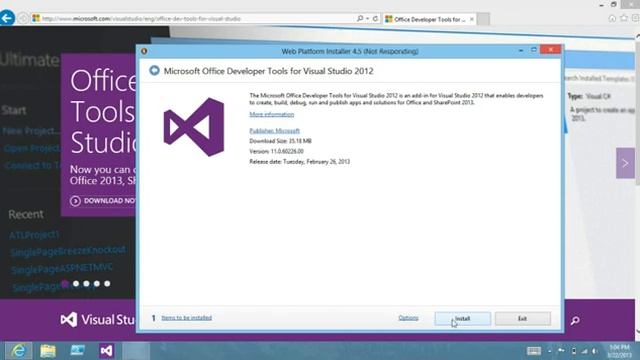Open ATLProject1 from the Recent list
Viewport: 640px width, 360px height.
pyautogui.click(x=34, y=235)
